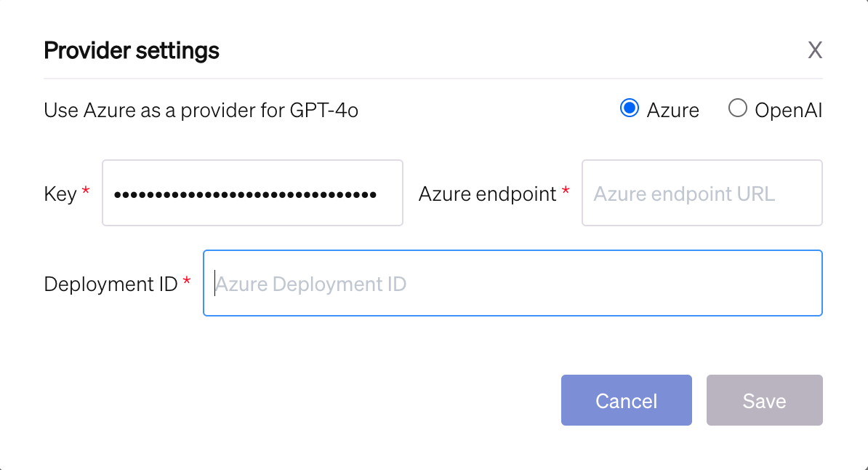
Task: Focus the Azure Deployment ID input
Action: (512, 284)
